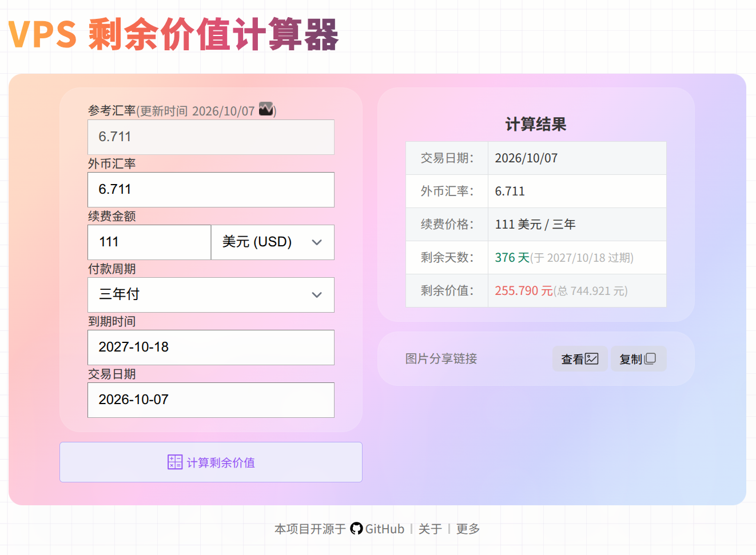Click the 续费价格: row label
This screenshot has height=555, width=756.
(447, 225)
